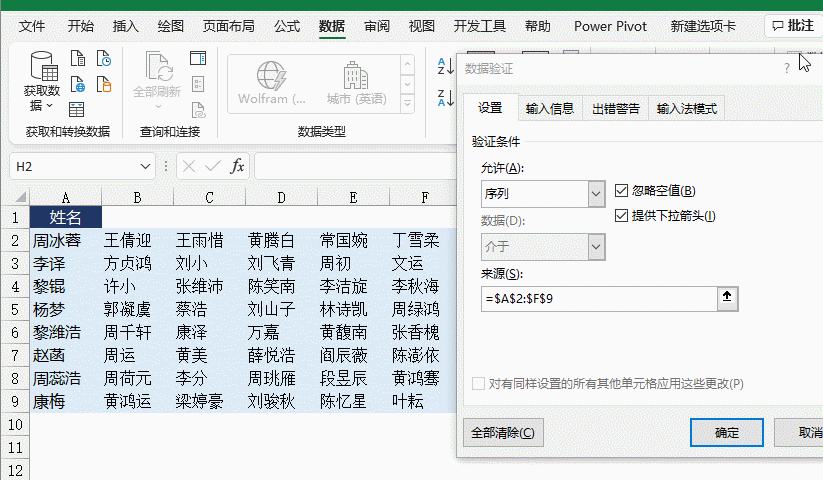This screenshot has width=823, height=480.
Task: Switch to the Power Pivot tab
Action: [x=610, y=26]
